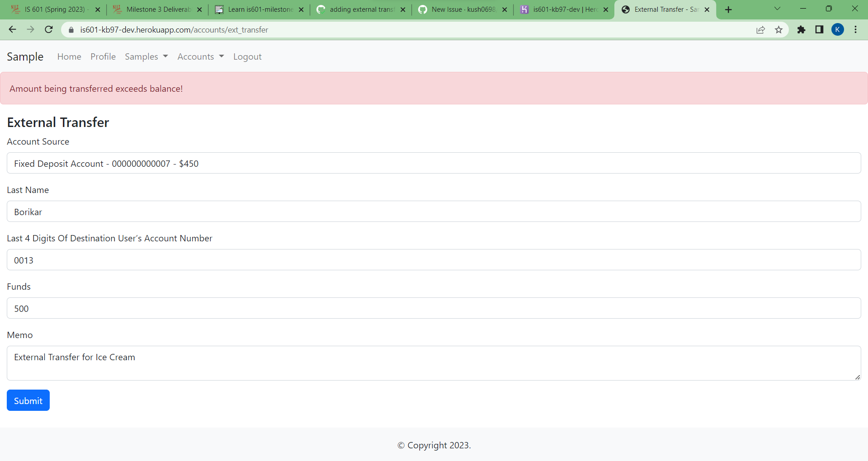Screen dimensions: 868x461
Task: Open the Chrome side panel icon
Action: pos(819,30)
